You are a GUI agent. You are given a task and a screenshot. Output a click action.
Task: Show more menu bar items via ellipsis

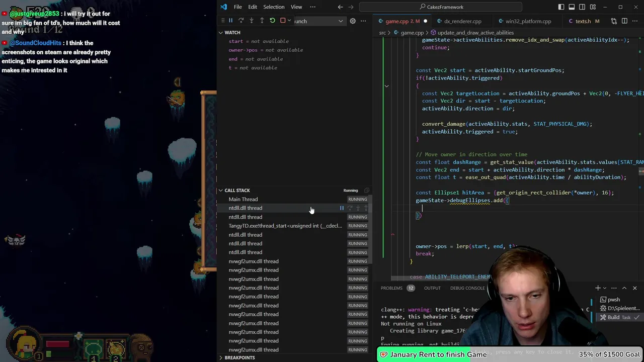point(313,7)
